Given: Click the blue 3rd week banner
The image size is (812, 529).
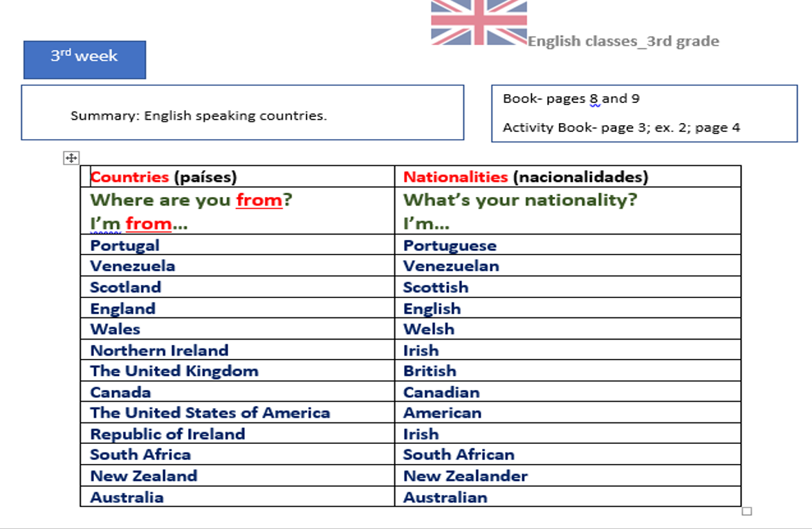Looking at the screenshot, I should (84, 59).
